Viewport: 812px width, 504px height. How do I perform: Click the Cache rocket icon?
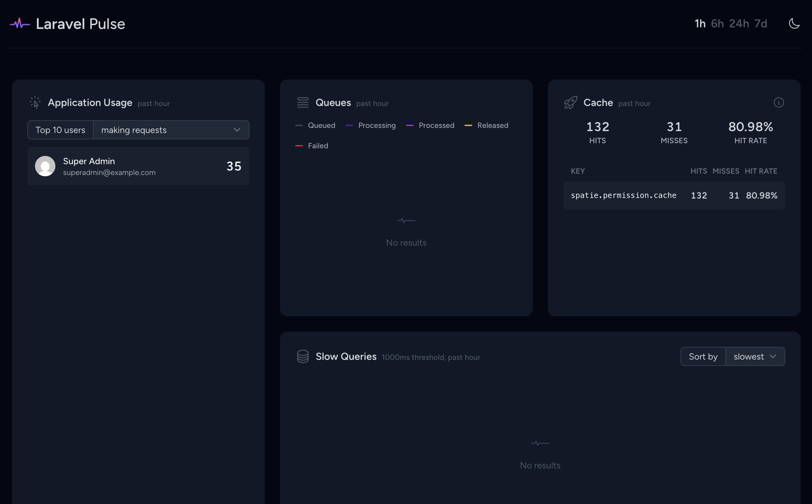tap(571, 102)
